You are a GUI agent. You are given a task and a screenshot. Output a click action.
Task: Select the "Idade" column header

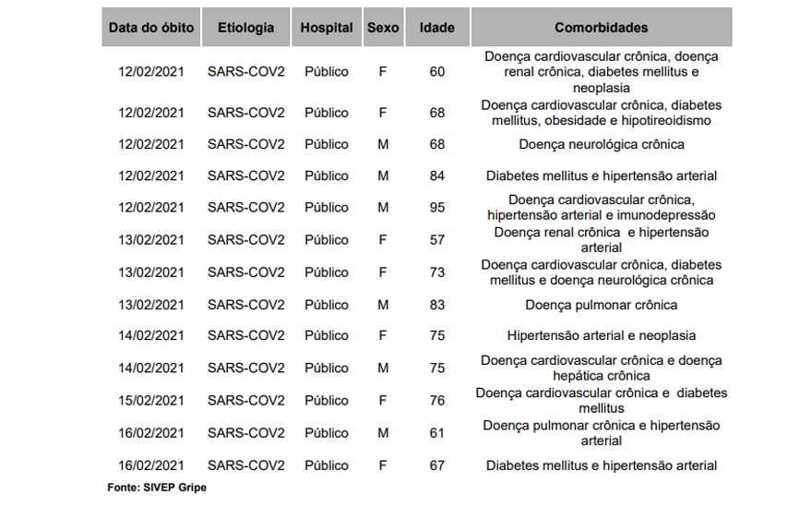click(x=436, y=28)
